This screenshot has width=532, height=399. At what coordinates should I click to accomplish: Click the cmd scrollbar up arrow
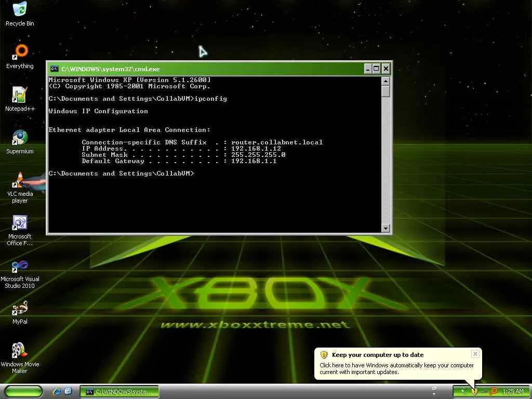pyautogui.click(x=385, y=81)
